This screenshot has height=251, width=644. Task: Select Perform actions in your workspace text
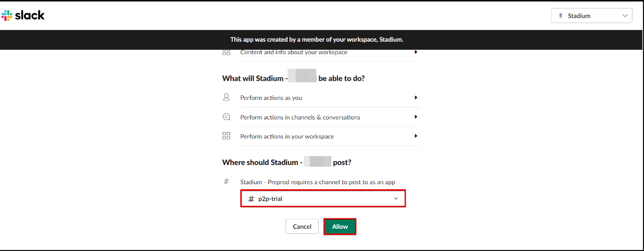point(287,136)
